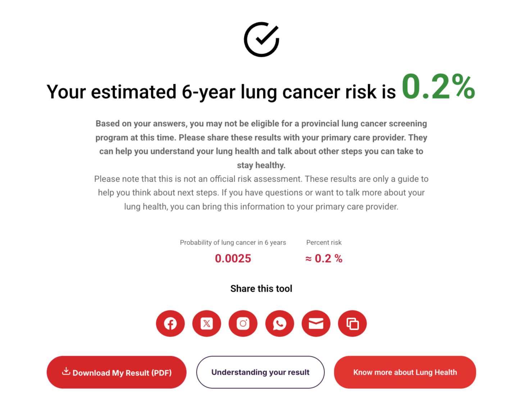Select the 6-year lung cancer risk headline

[x=221, y=91]
